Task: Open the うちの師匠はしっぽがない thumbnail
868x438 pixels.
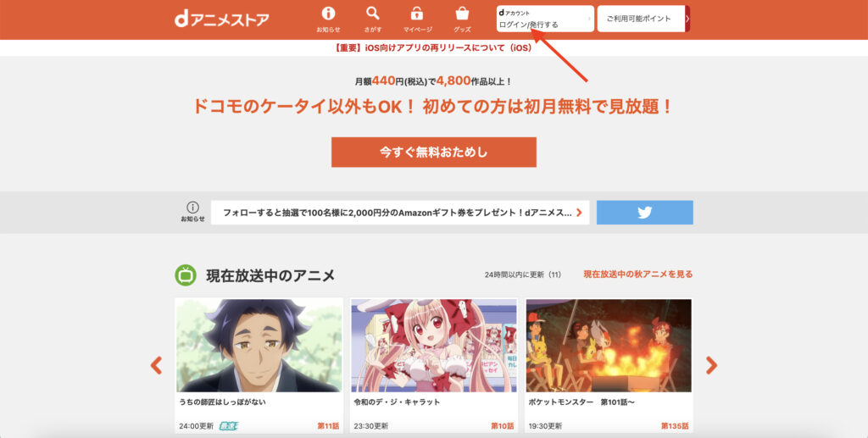Action: click(x=259, y=345)
